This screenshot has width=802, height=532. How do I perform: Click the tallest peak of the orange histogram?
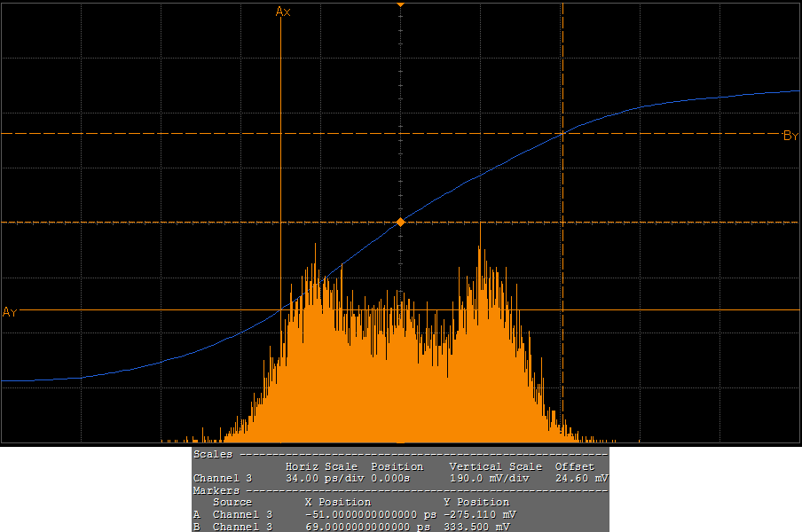pyautogui.click(x=480, y=225)
